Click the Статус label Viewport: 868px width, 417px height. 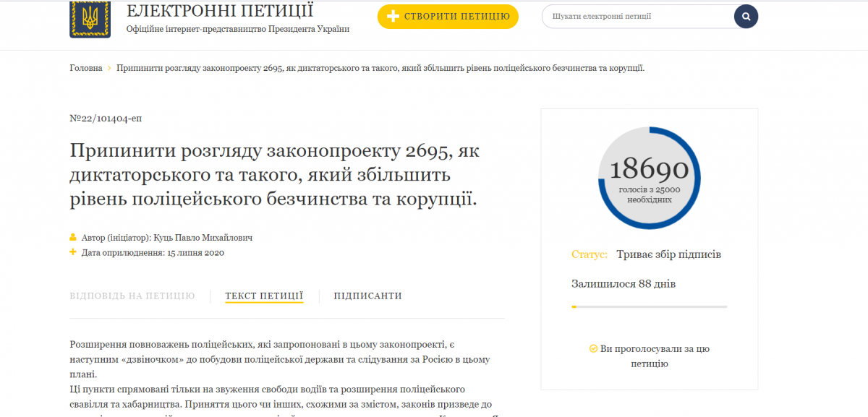[589, 254]
